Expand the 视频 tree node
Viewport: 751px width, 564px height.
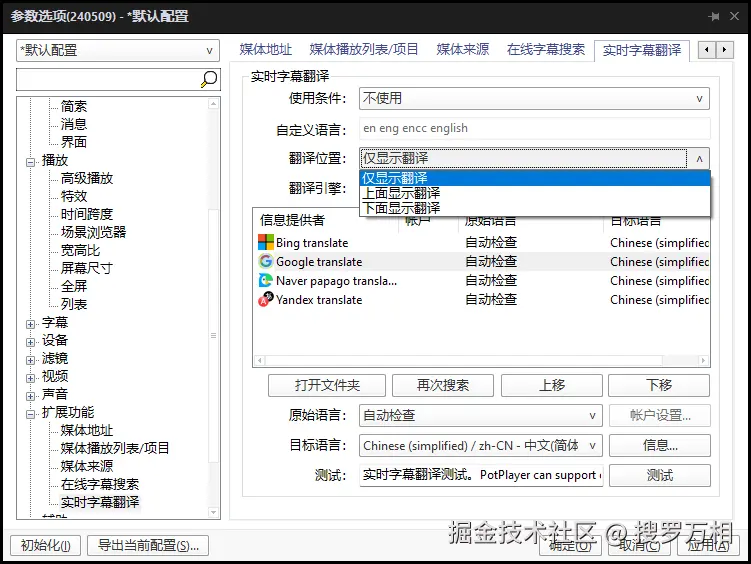point(30,378)
